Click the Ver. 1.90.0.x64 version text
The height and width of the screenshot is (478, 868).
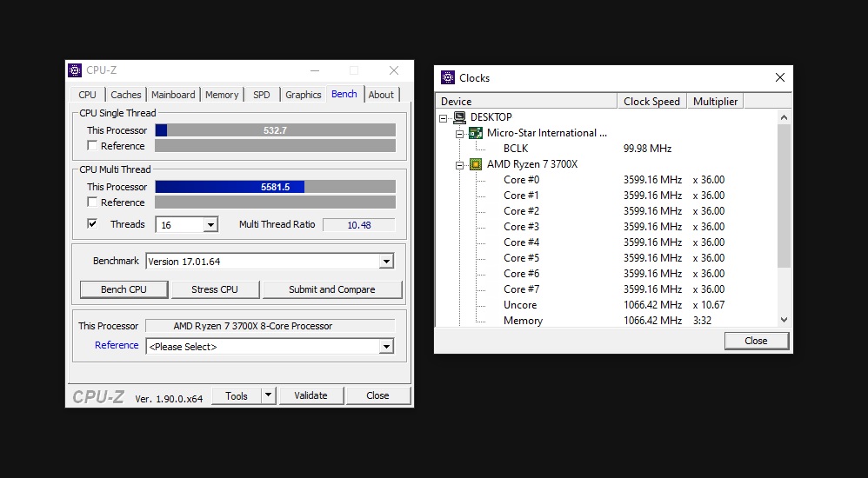[x=169, y=398]
